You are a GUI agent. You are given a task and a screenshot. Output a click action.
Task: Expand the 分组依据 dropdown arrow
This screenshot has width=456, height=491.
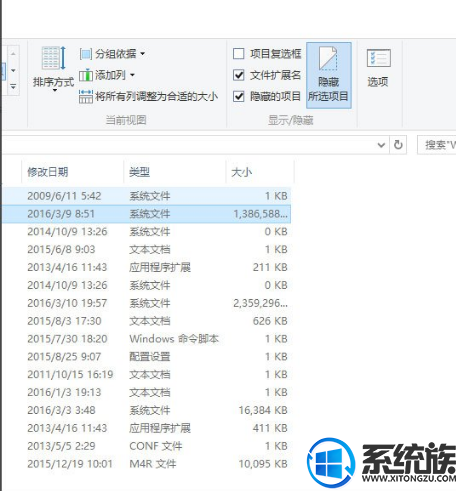142,54
